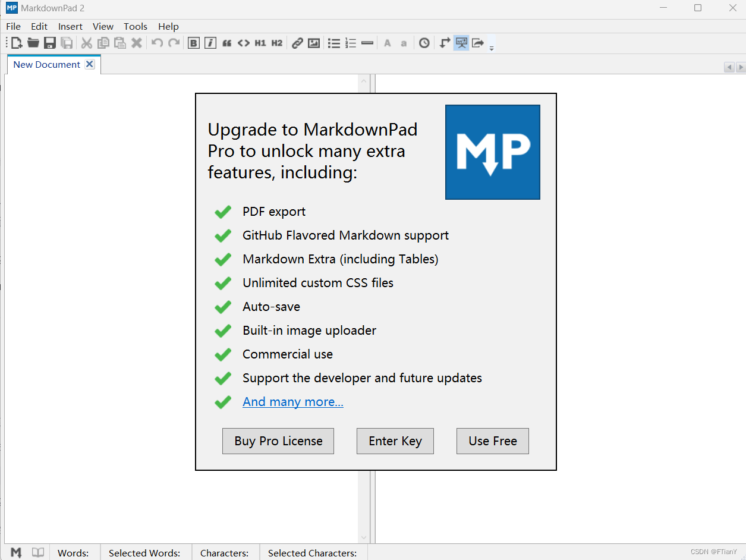This screenshot has height=560, width=746.
Task: Click the Selected Words: status entry
Action: (x=144, y=553)
